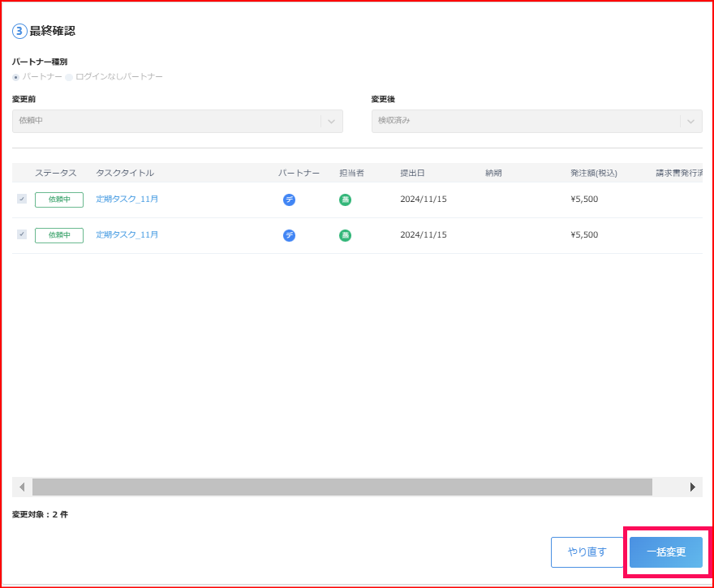Screen dimensions: 714x588
Task: Click the horizontal scrollbar right arrow
Action: point(693,487)
